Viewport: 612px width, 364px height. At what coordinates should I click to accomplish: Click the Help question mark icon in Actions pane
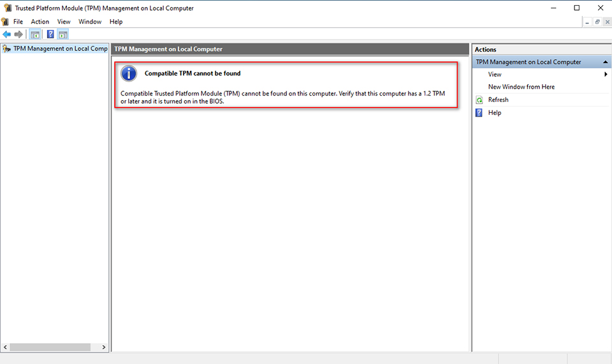pos(479,113)
